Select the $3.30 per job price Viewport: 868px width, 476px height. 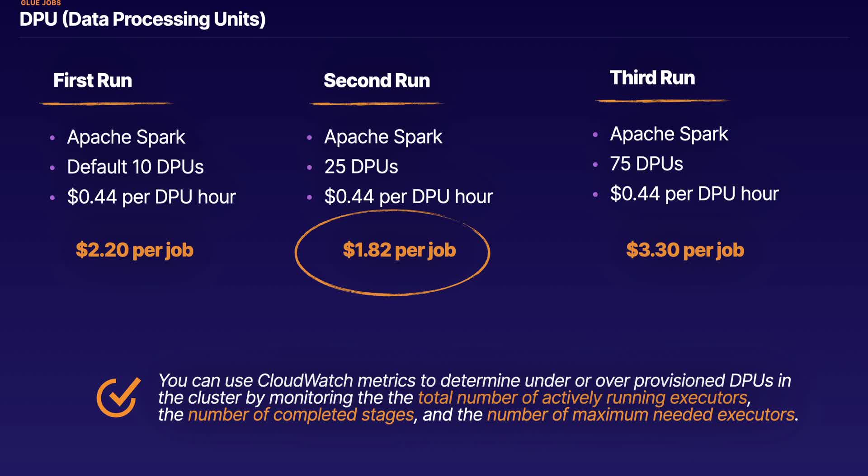685,250
